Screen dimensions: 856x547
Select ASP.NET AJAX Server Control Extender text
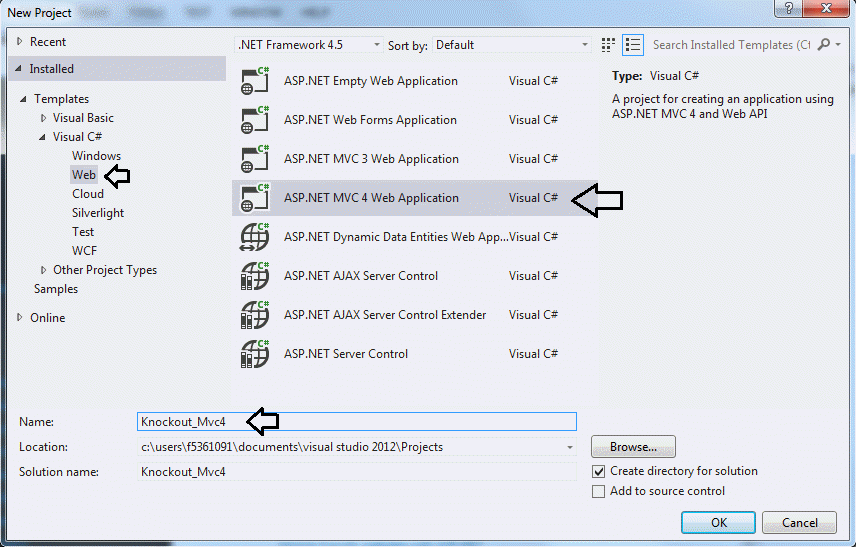click(x=385, y=315)
